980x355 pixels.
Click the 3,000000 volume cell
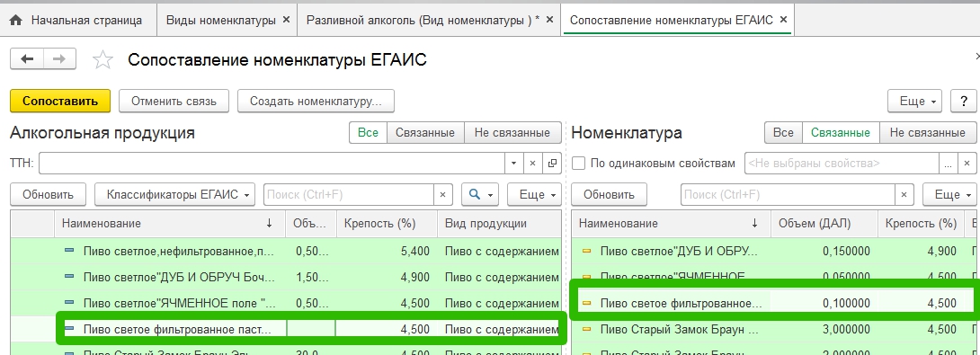pyautogui.click(x=825, y=329)
